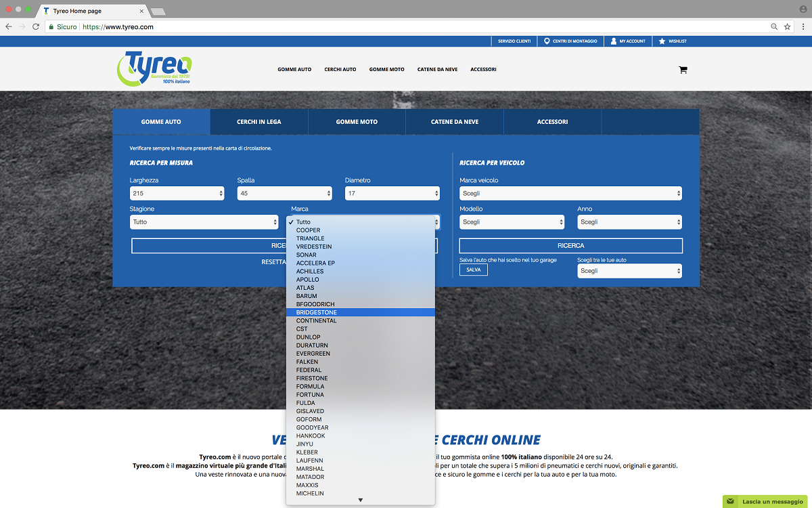Choose DUNLOP in the brand list
The width and height of the screenshot is (812, 508).
point(361,337)
